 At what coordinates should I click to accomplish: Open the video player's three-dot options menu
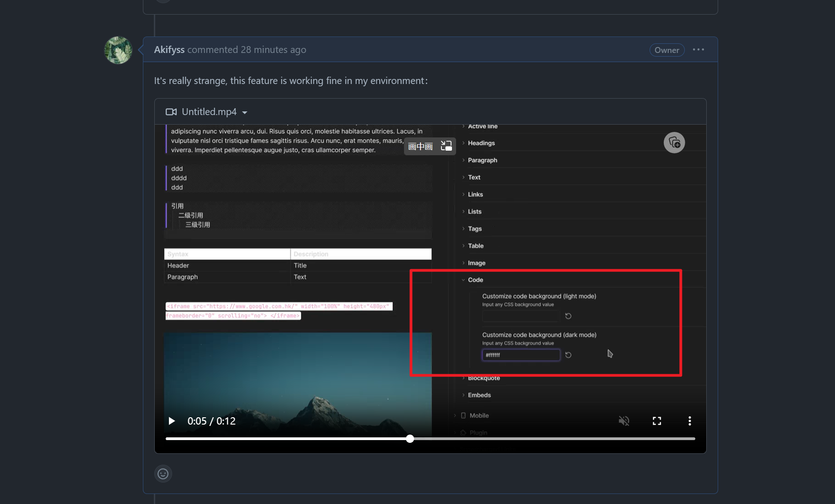(689, 420)
